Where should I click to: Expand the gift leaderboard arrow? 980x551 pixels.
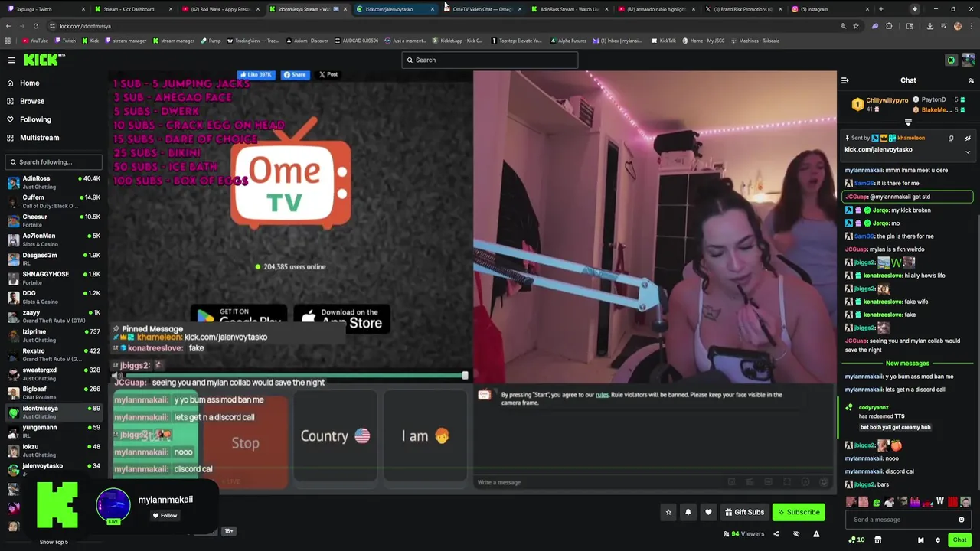pos(908,122)
